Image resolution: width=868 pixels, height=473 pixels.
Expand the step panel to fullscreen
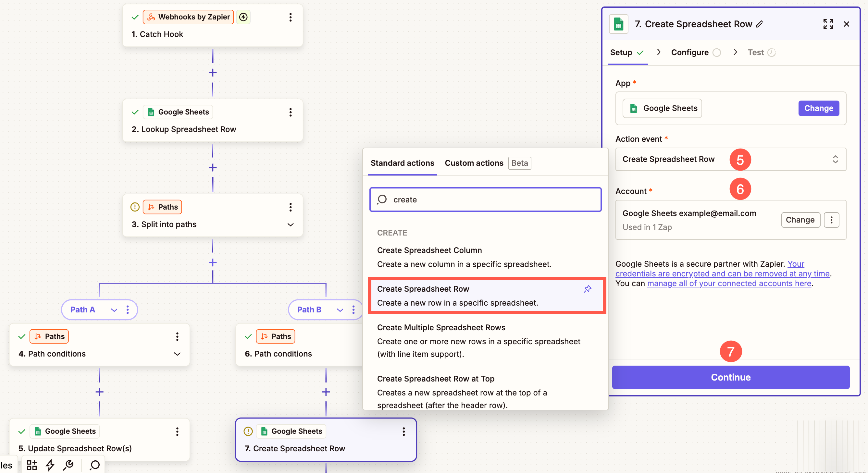click(x=828, y=24)
